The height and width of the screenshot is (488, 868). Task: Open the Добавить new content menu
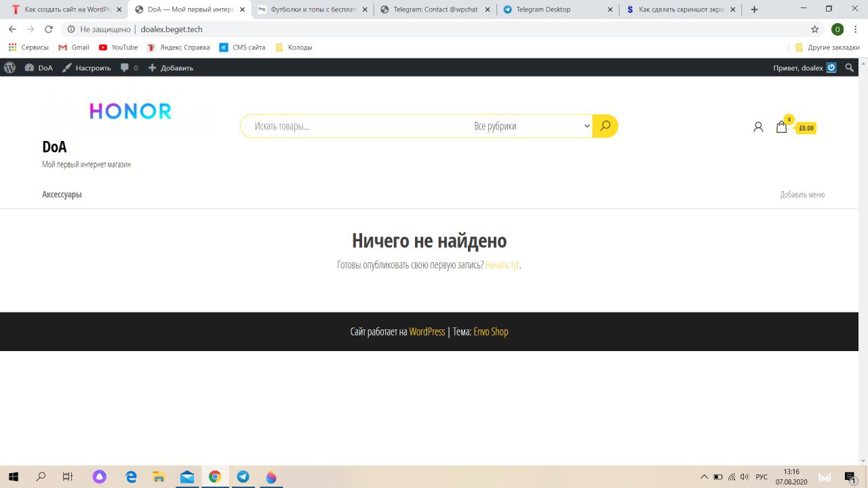pyautogui.click(x=171, y=68)
